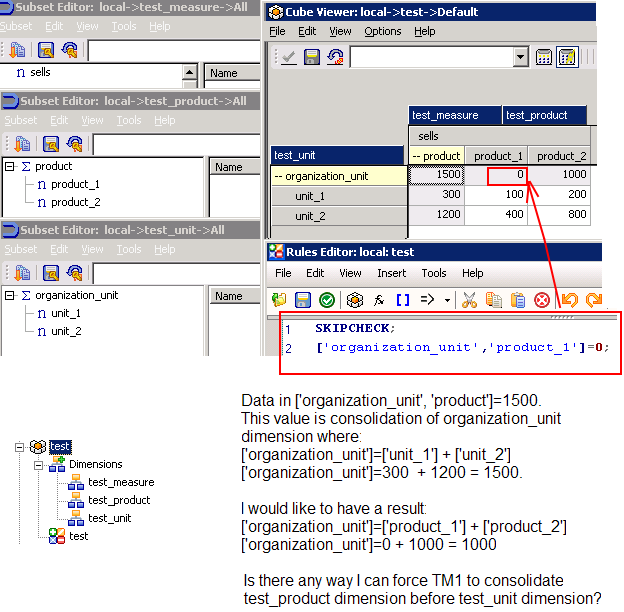The image size is (624, 612).
Task: Click the Reload view icon in Cube Viewer
Action: (x=335, y=57)
